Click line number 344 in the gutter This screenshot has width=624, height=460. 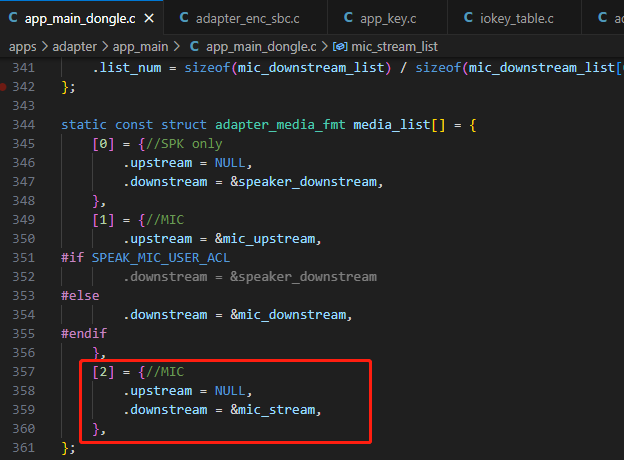tap(23, 125)
